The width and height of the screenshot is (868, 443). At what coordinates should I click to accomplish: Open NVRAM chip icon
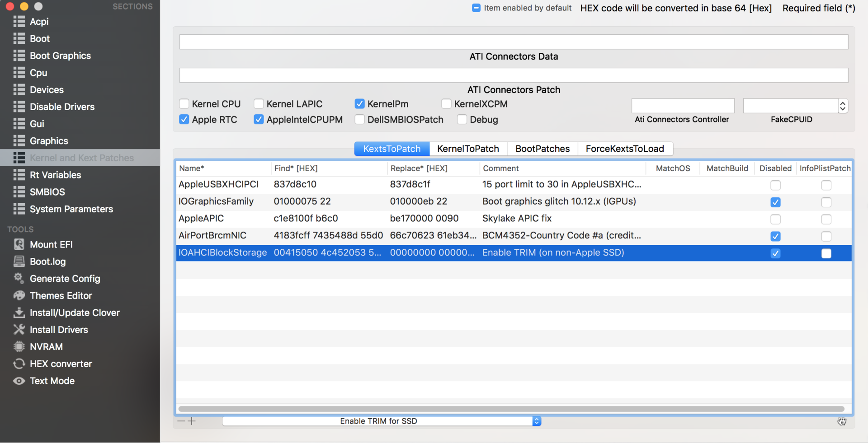[x=19, y=347]
